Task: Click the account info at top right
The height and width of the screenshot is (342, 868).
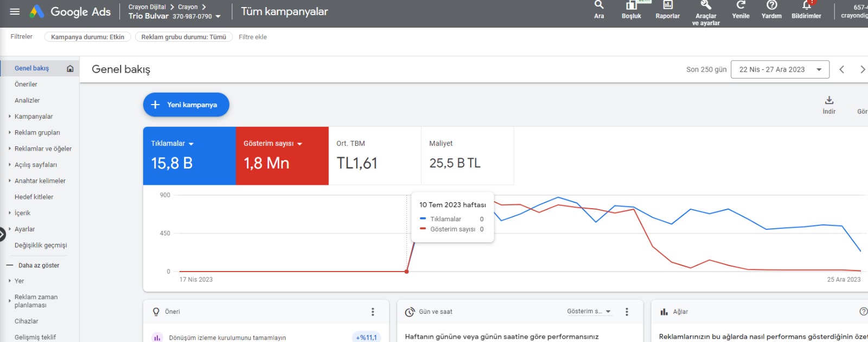Action: point(854,11)
